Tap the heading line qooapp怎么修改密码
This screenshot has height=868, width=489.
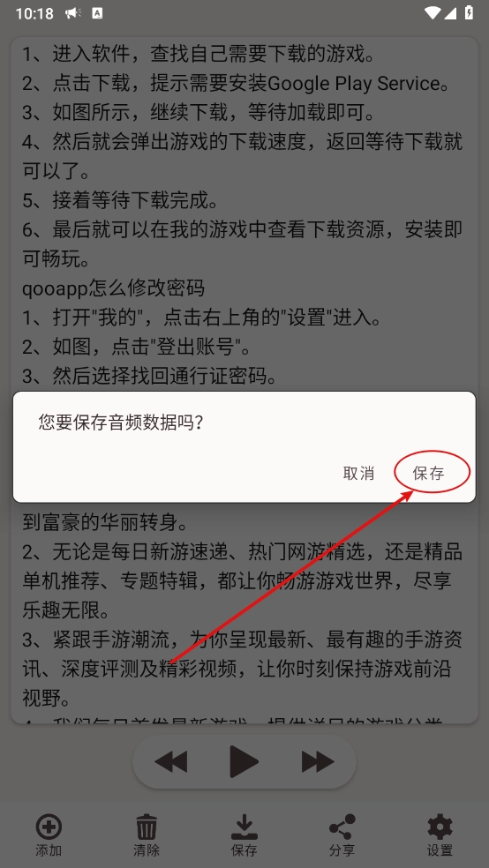point(114,288)
